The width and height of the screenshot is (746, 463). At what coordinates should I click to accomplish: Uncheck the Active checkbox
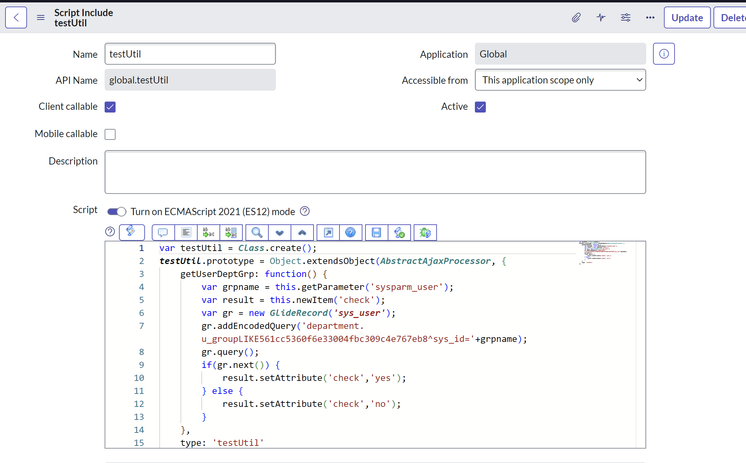(x=480, y=107)
